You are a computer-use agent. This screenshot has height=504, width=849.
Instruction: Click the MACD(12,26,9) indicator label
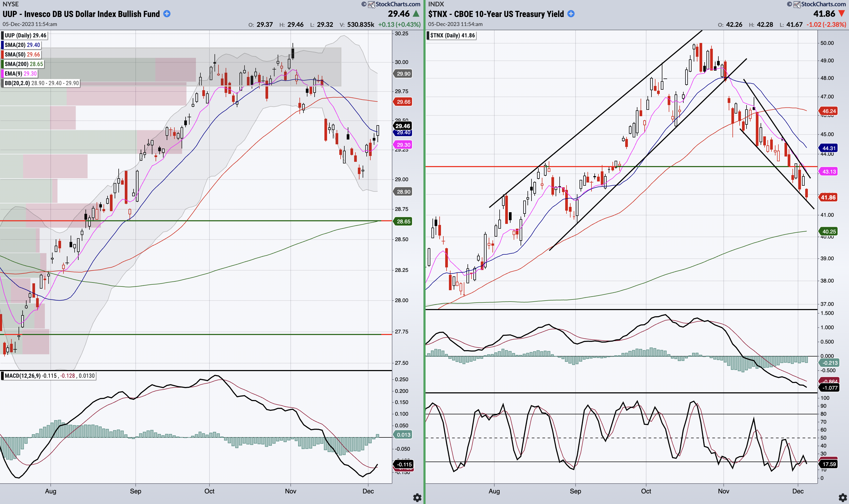click(48, 376)
